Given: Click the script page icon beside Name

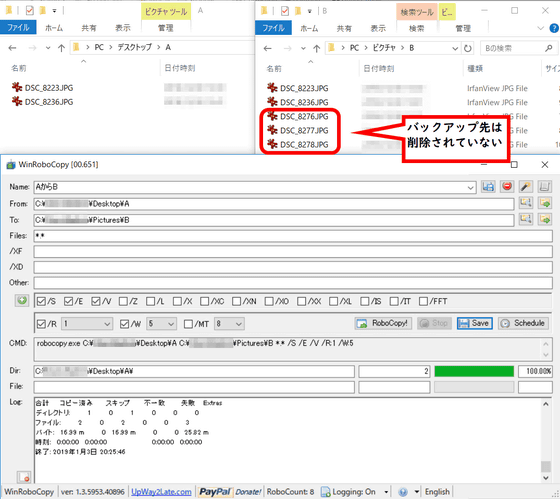Looking at the screenshot, I should (x=545, y=186).
